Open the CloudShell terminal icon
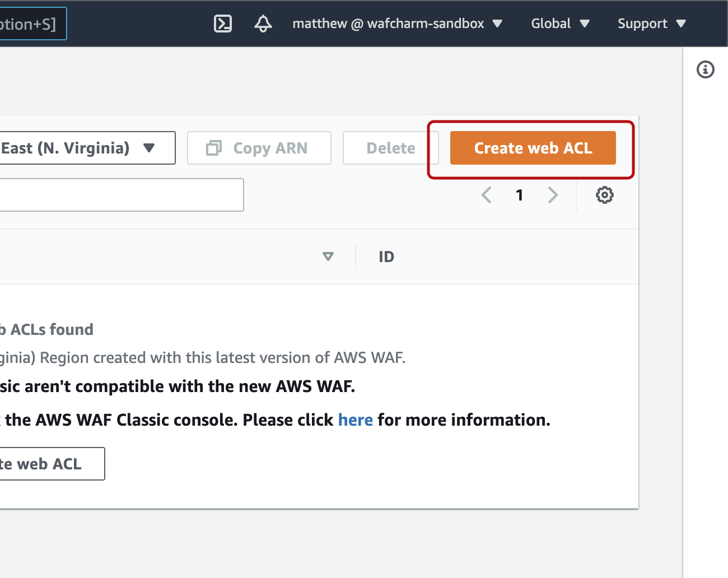The height and width of the screenshot is (578, 728). pos(223,24)
